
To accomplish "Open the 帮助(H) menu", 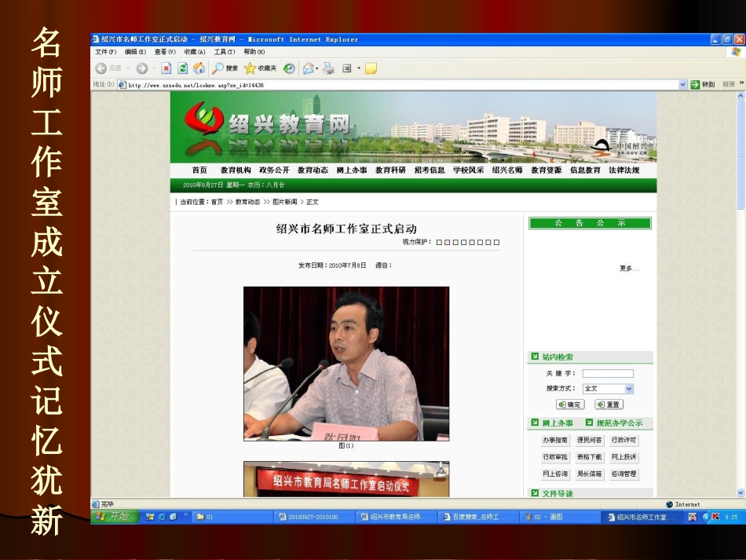I will [x=254, y=52].
